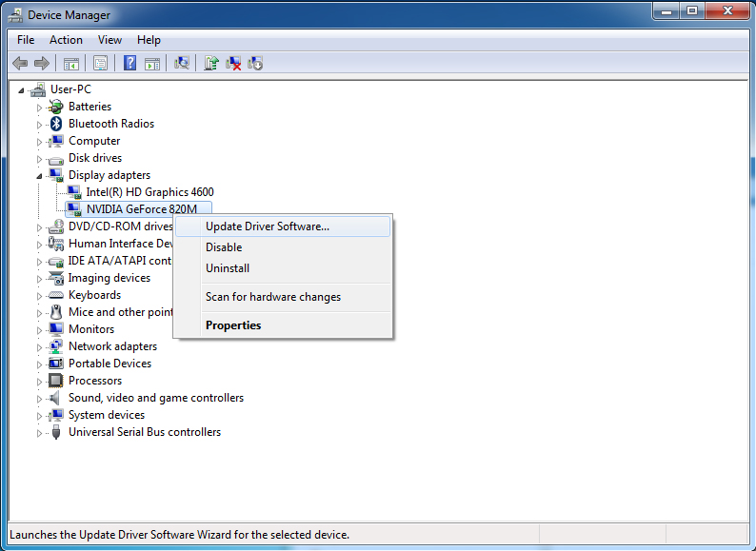This screenshot has width=756, height=551.
Task: Select the User-PC root node
Action: click(x=70, y=89)
